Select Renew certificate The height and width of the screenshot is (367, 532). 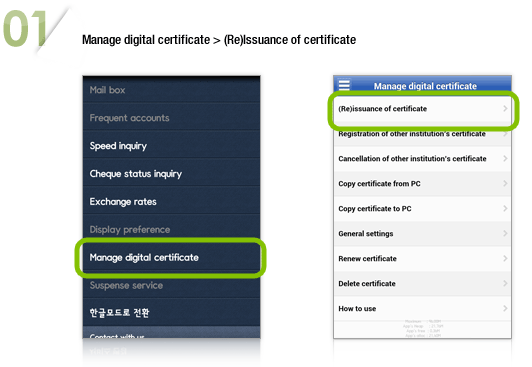422,258
